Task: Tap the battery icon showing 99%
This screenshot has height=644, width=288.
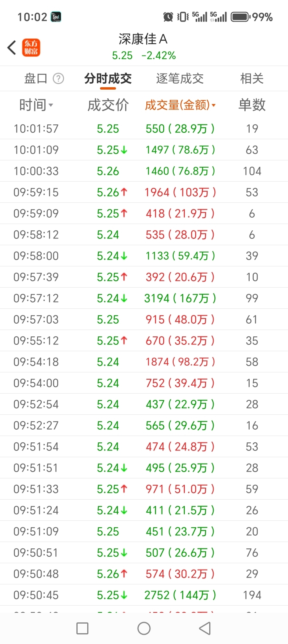Action: tap(240, 17)
